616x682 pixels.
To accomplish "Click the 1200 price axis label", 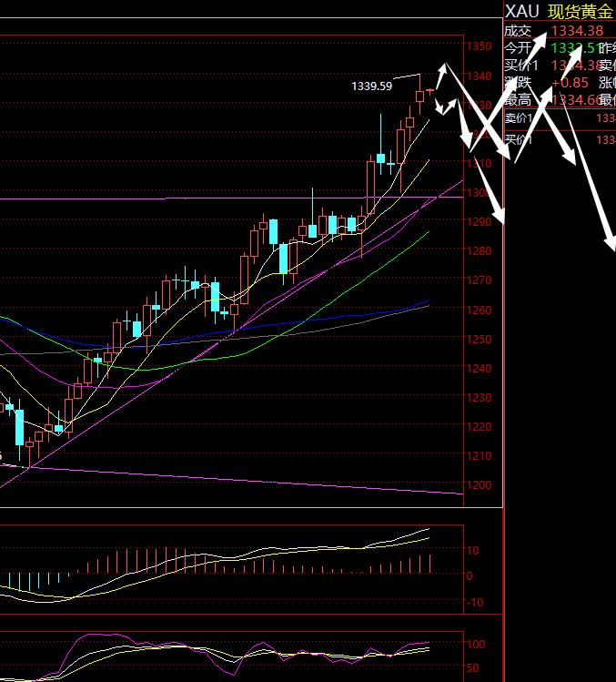I will click(480, 485).
